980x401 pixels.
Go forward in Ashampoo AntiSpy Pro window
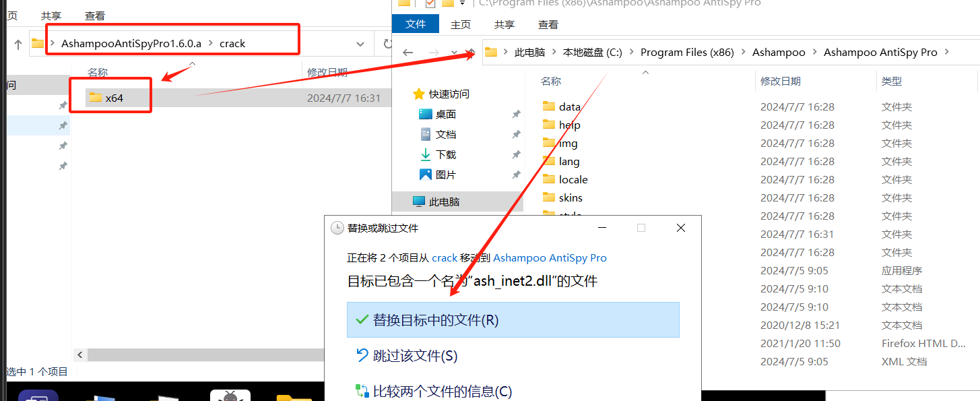point(434,53)
